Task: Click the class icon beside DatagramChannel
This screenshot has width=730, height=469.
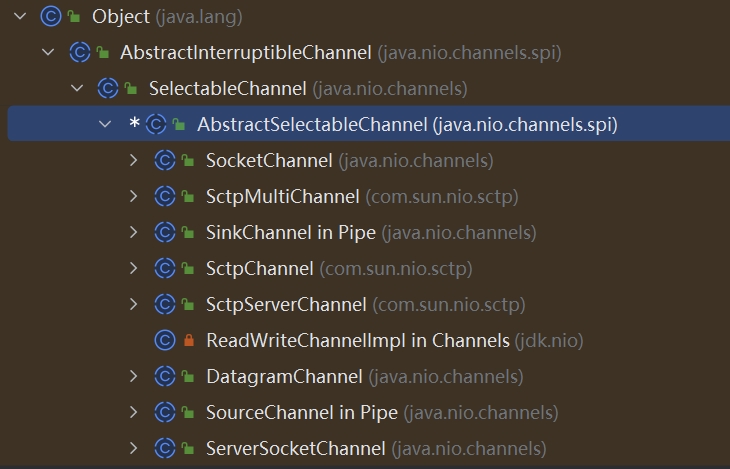Action: click(165, 377)
